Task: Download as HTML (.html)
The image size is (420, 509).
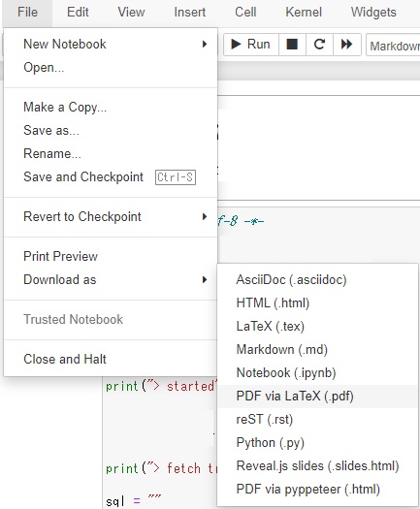Action: 318,302
